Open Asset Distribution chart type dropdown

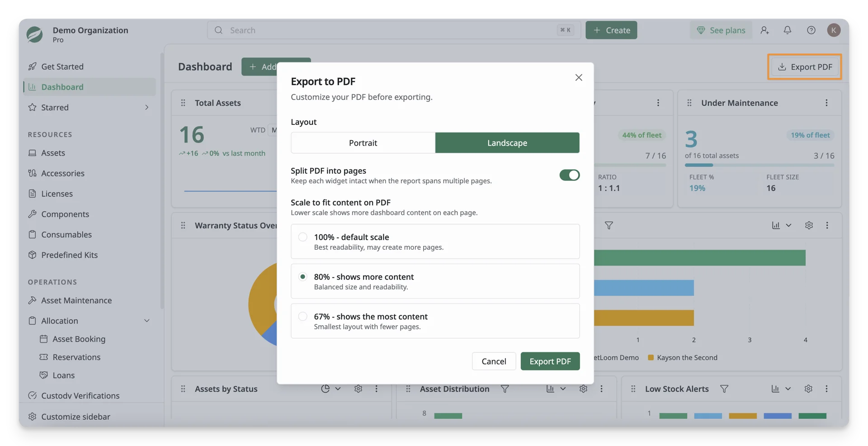tap(556, 389)
